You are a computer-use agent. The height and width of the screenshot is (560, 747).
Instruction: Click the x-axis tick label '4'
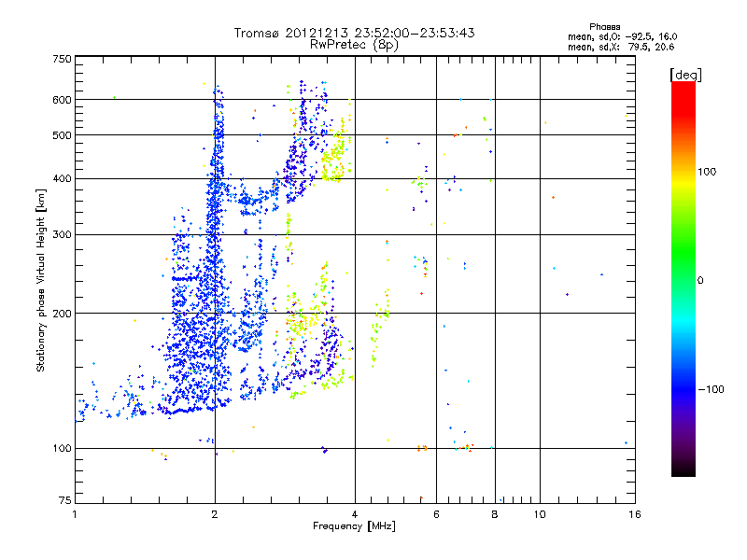click(355, 514)
